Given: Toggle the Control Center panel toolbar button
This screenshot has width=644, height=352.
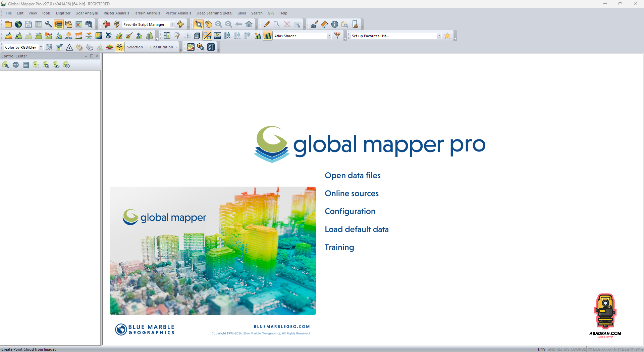Looking at the screenshot, I should (x=59, y=24).
